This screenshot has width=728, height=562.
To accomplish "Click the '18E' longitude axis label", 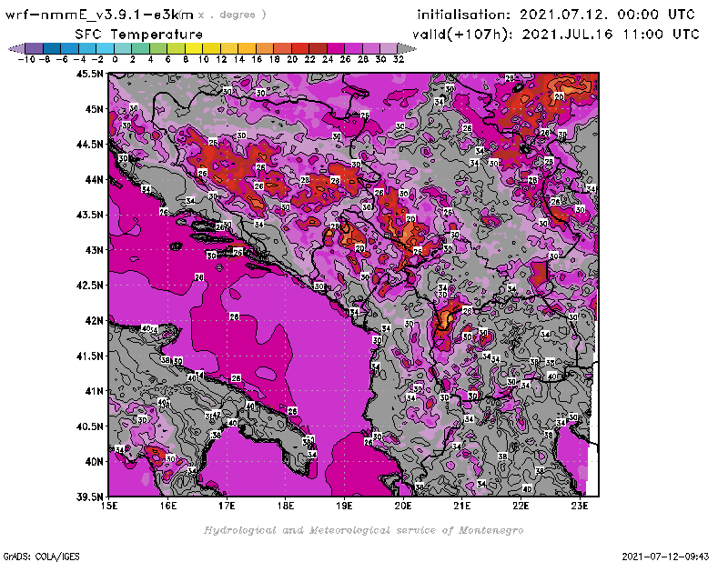I will pos(286,506).
